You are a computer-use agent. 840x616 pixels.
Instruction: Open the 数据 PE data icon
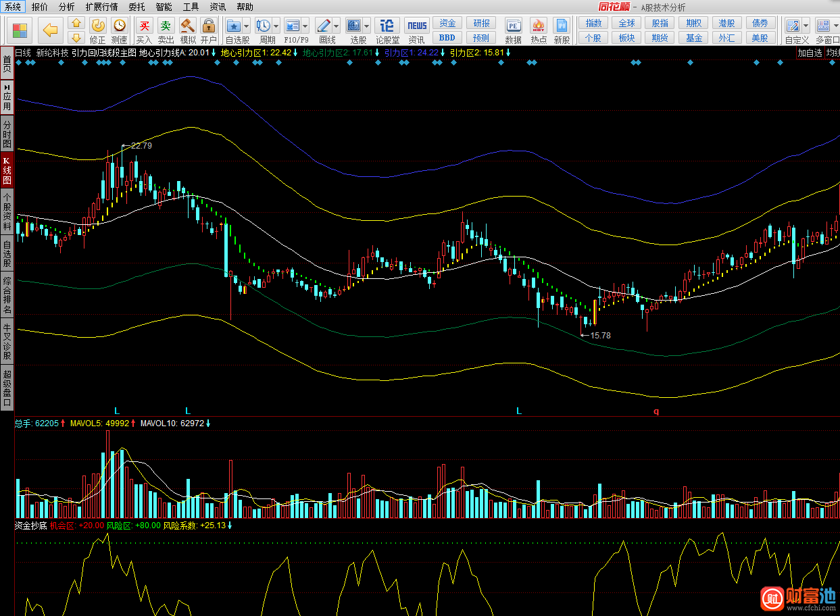click(514, 26)
